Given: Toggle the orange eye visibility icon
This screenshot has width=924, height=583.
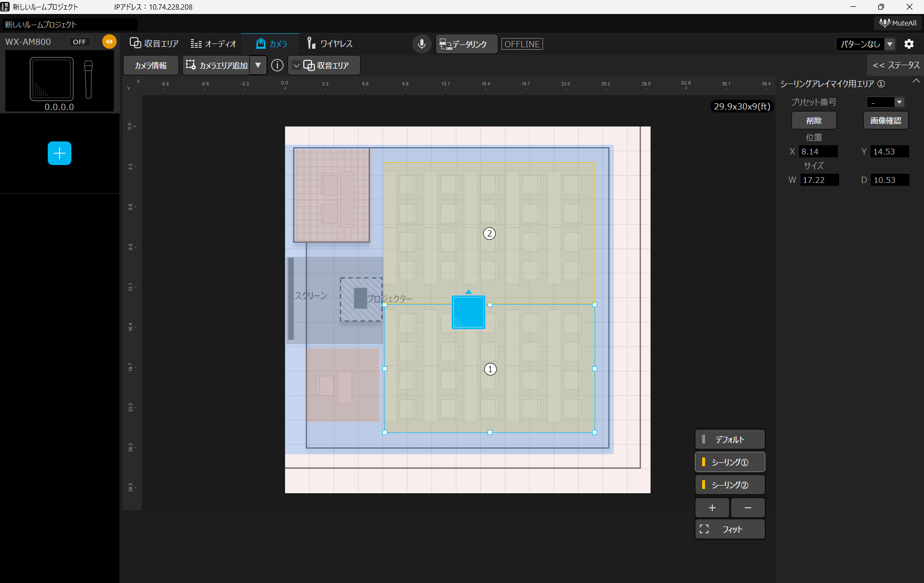Looking at the screenshot, I should pos(109,42).
